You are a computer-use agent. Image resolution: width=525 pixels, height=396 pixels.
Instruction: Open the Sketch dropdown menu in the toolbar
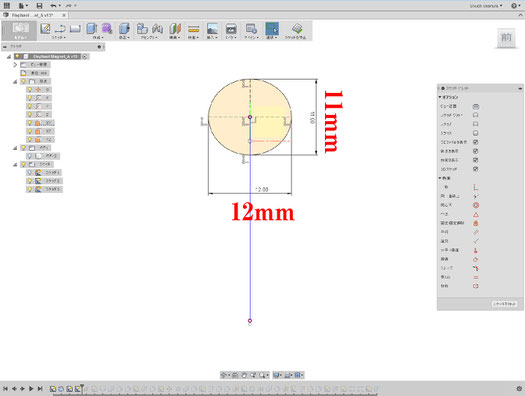pyautogui.click(x=59, y=37)
